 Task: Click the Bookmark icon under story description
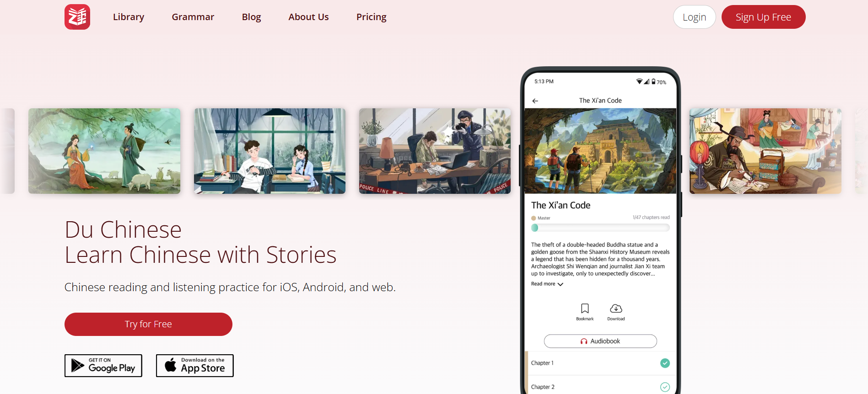point(585,309)
